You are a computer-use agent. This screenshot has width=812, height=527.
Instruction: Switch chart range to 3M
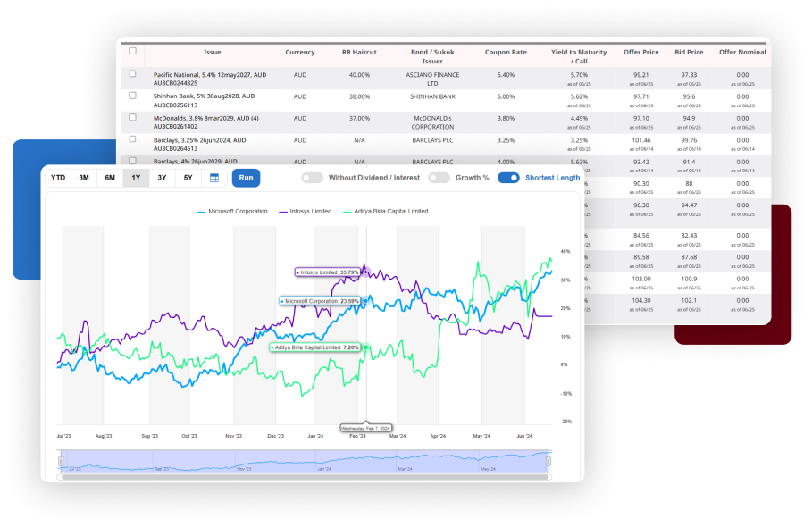tap(84, 178)
